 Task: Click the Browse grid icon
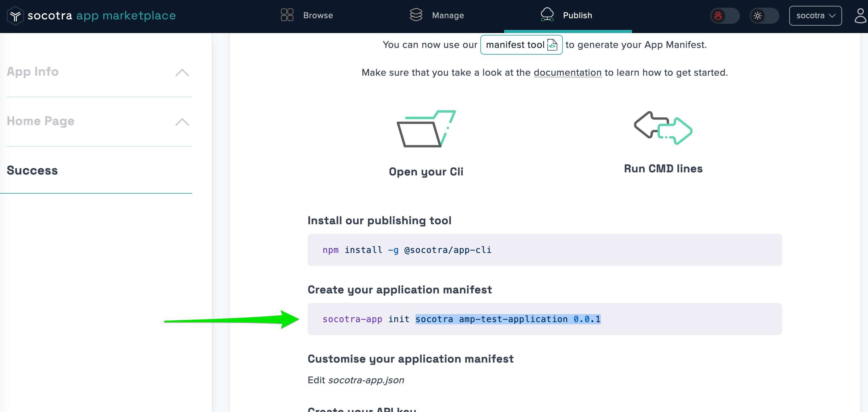click(x=287, y=15)
